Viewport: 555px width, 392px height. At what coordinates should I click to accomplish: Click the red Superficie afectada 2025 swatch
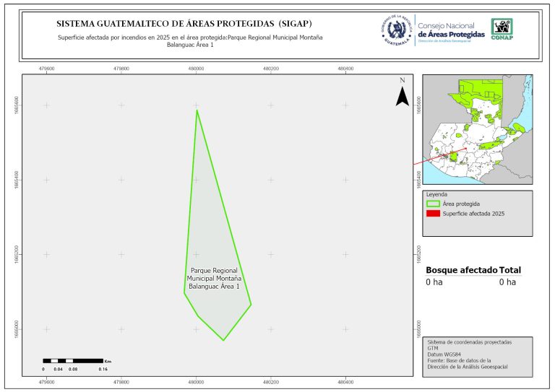(x=434, y=214)
